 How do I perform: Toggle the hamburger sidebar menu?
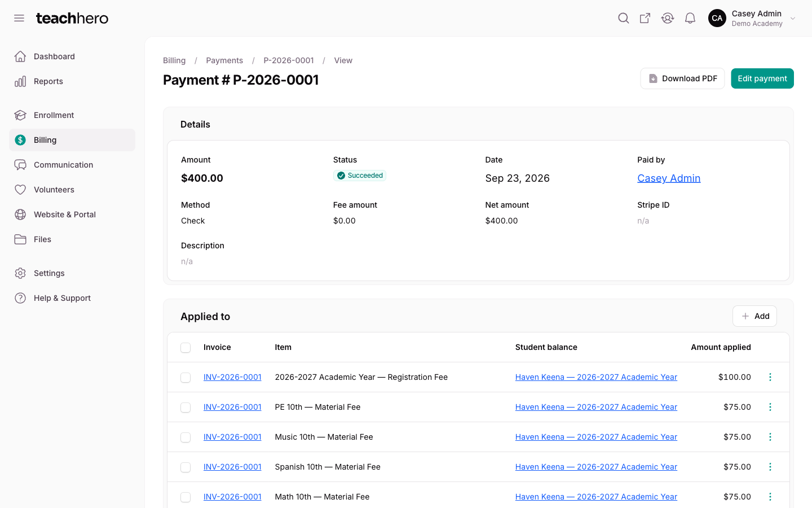(x=19, y=18)
